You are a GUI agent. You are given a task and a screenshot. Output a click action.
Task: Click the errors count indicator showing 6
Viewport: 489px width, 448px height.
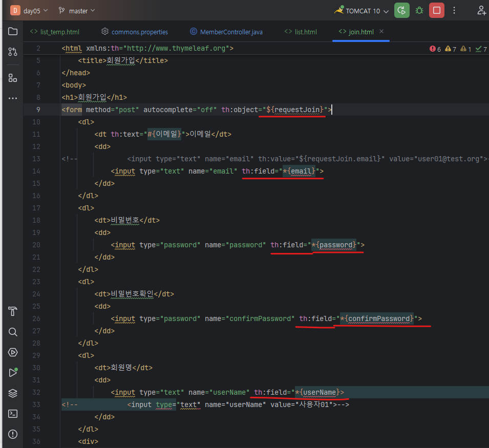pyautogui.click(x=435, y=49)
